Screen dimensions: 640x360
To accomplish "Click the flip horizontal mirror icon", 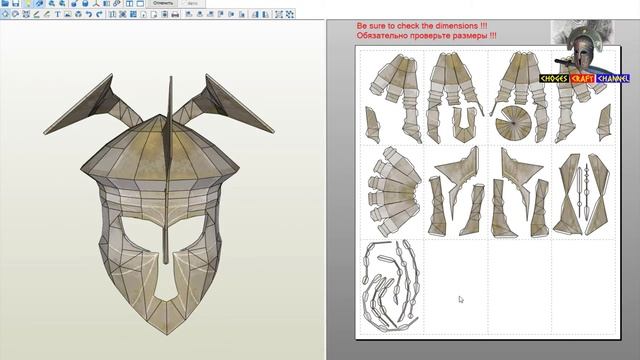I will [256, 14].
